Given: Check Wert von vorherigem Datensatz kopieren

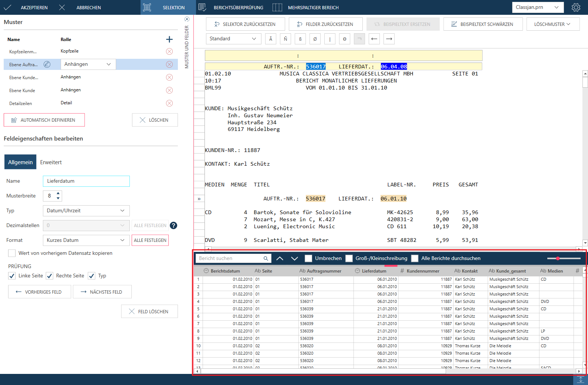Looking at the screenshot, I should coord(12,253).
